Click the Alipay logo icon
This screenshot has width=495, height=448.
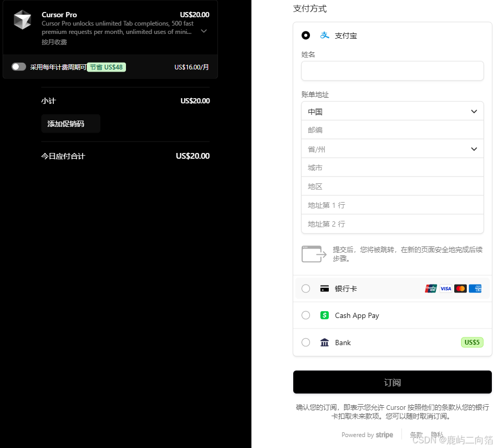(x=325, y=36)
